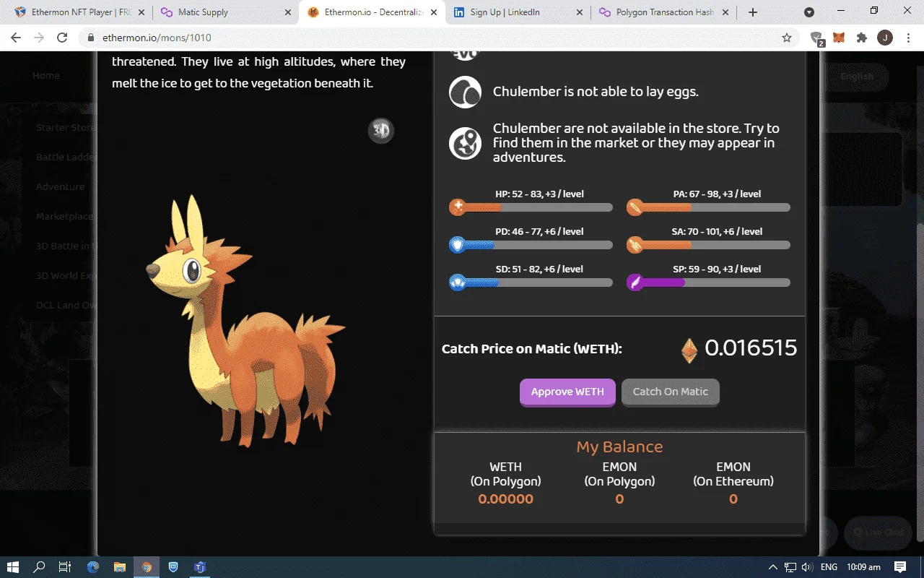
Task: Open the 10:09 am taskbar clock
Action: (864, 567)
